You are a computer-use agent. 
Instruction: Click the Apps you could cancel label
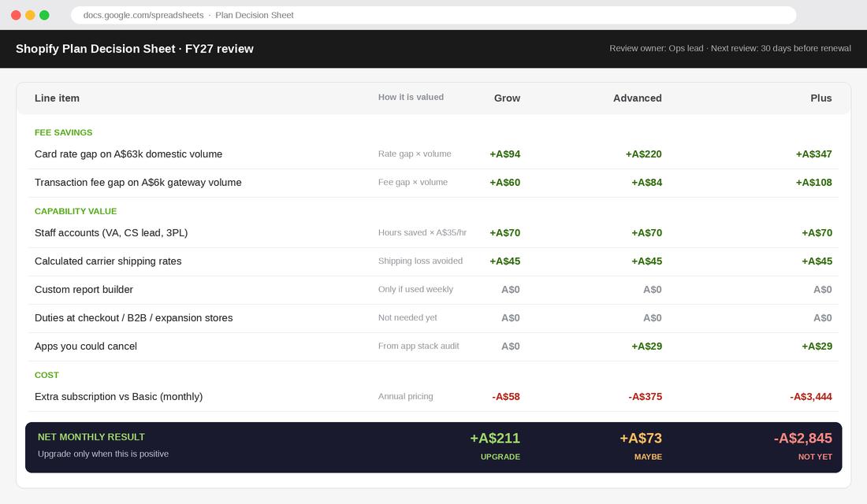(x=86, y=346)
